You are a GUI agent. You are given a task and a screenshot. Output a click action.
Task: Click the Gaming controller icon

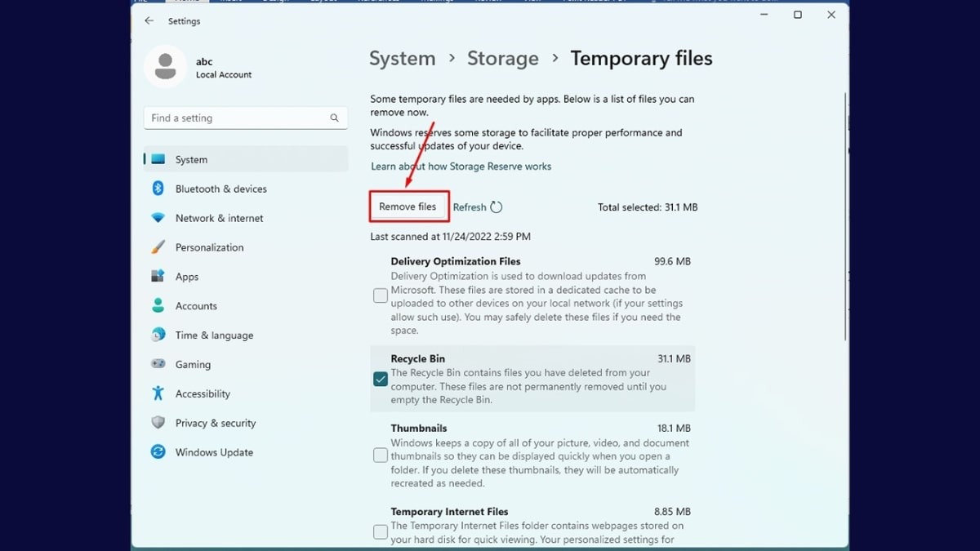click(x=158, y=365)
